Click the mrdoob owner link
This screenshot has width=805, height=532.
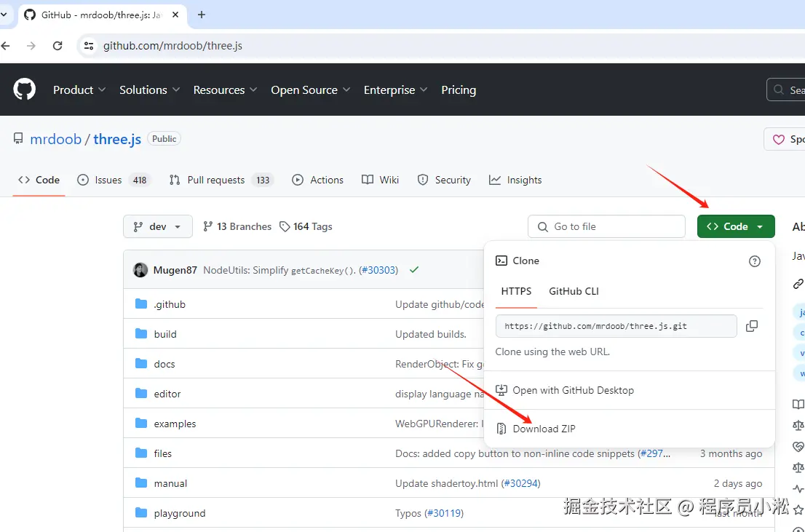(x=55, y=139)
